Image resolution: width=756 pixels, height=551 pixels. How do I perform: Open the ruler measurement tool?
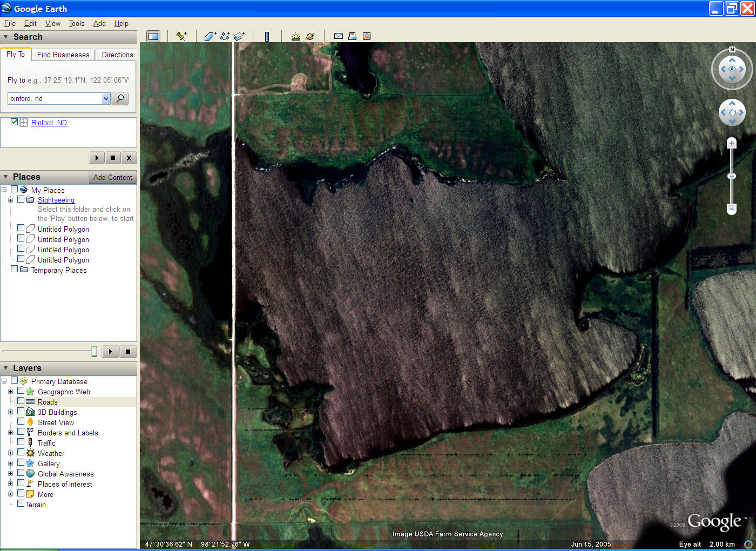[x=267, y=36]
